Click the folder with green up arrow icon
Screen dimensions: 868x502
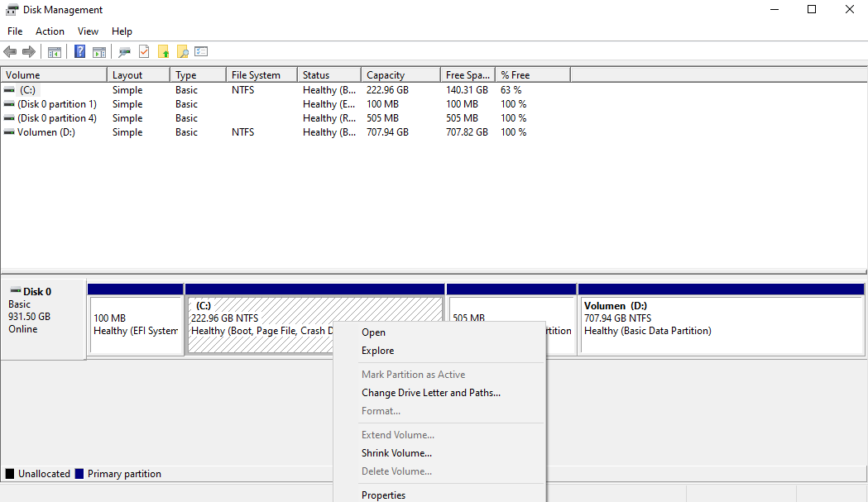(163, 52)
